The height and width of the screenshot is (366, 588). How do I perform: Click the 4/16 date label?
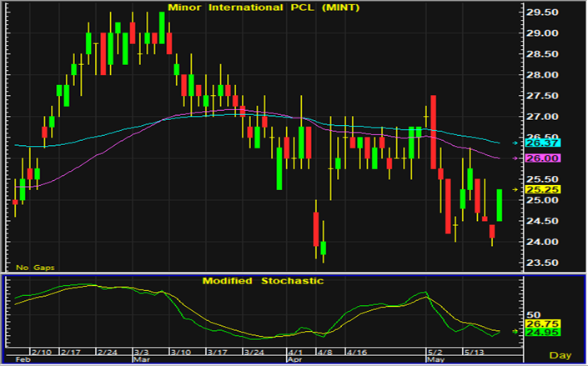357,352
